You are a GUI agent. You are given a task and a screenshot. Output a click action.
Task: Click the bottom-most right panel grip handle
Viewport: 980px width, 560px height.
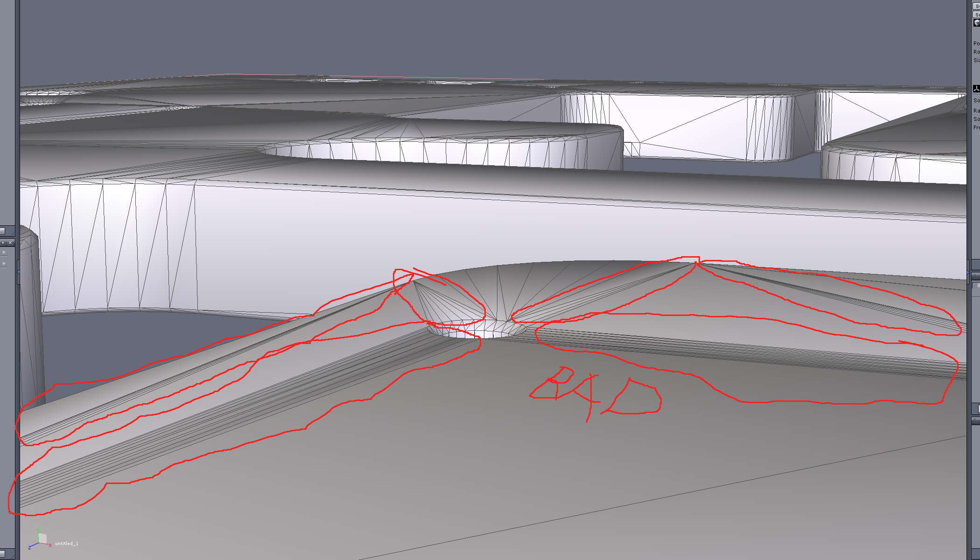(976, 421)
